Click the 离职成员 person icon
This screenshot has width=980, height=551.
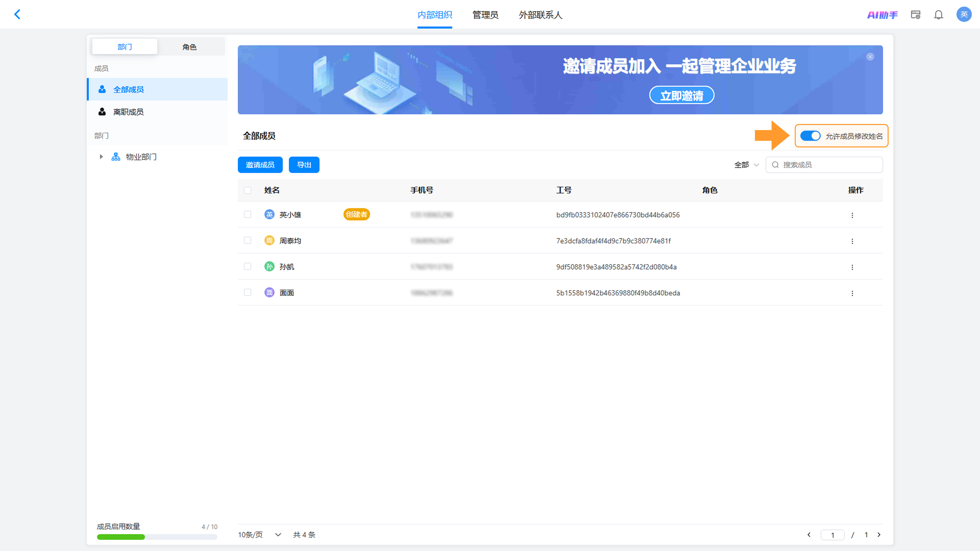102,112
